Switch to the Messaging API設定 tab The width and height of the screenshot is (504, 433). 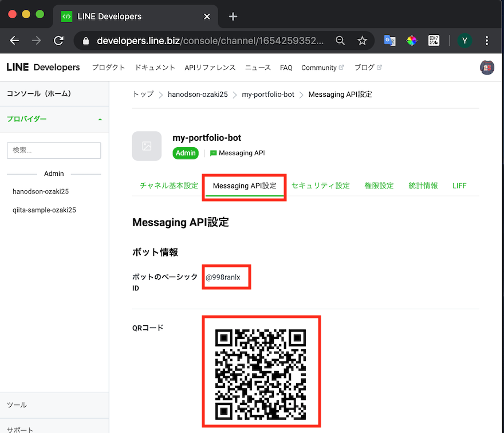tap(245, 186)
